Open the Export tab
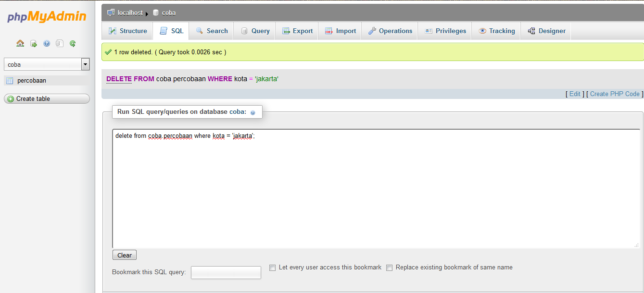644x293 pixels. (x=297, y=31)
